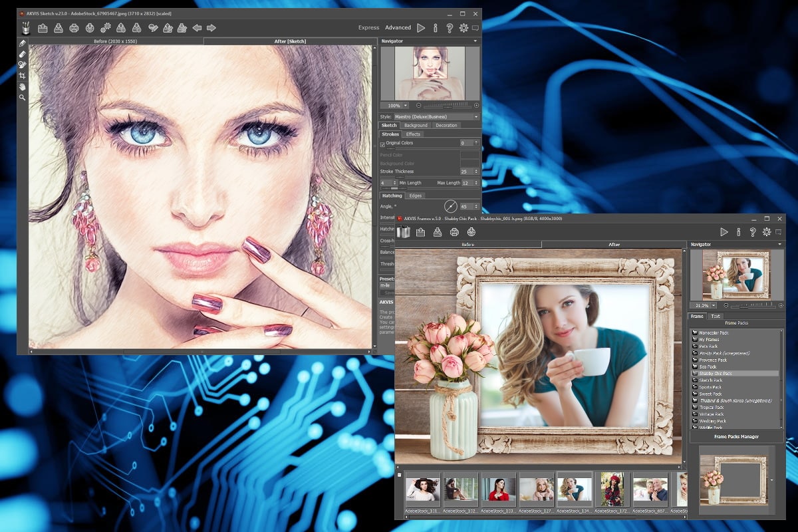Image resolution: width=798 pixels, height=532 pixels.
Task: Switch Sketch to Express mode
Action: 368,28
